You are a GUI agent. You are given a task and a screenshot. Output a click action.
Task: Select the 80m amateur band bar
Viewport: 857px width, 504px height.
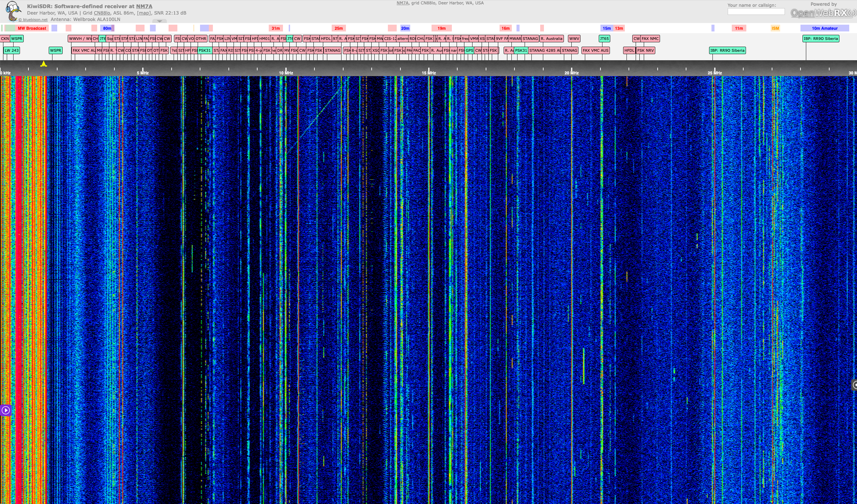107,28
